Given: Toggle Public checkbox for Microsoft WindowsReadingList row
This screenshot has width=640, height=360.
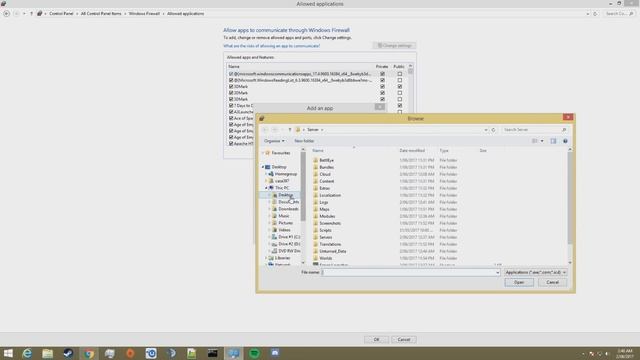Looking at the screenshot, I should (400, 80).
